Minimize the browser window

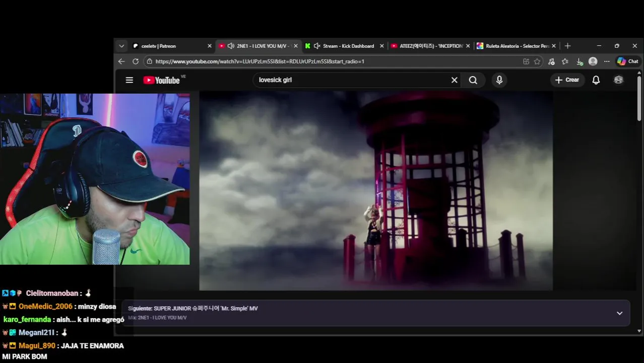click(x=599, y=46)
